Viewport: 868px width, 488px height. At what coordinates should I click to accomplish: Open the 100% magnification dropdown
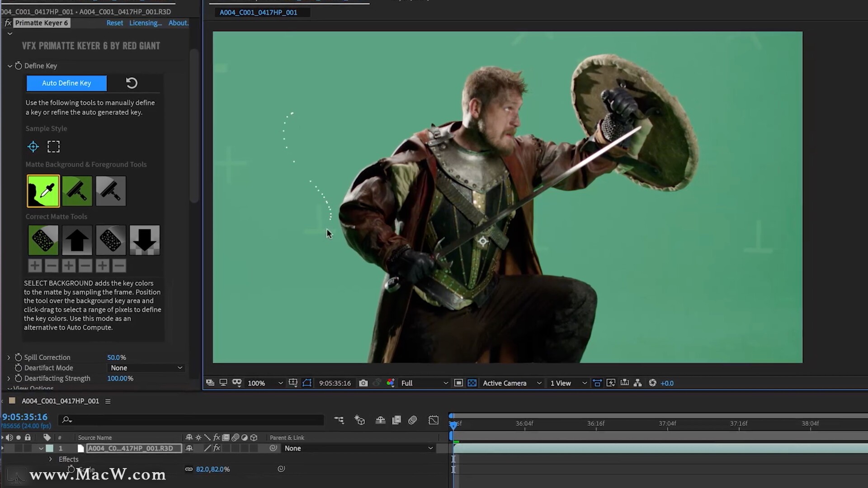click(x=265, y=383)
